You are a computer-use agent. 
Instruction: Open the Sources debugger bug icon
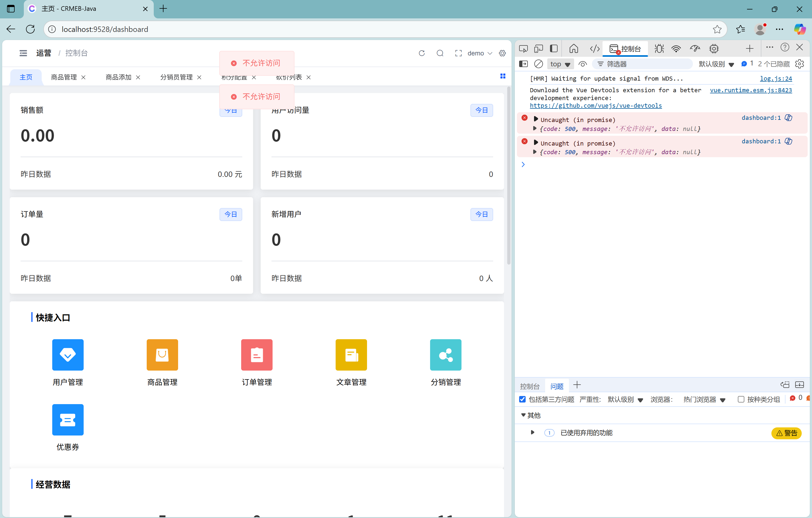coord(659,48)
